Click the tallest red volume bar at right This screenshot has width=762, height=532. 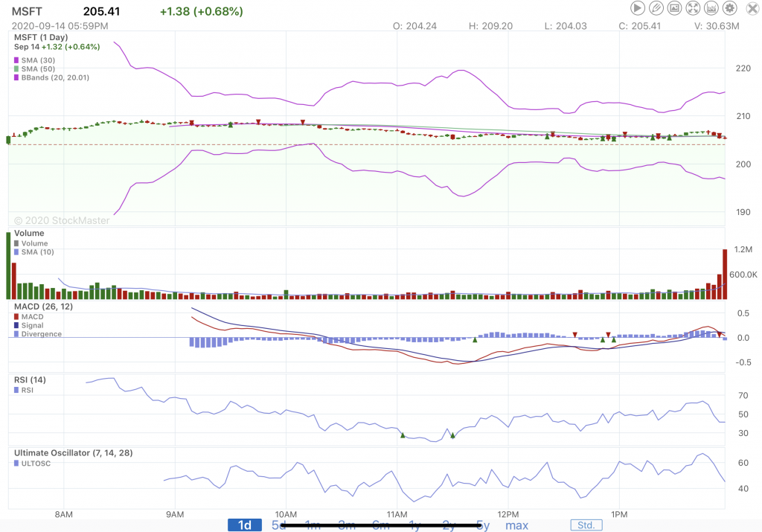point(724,274)
